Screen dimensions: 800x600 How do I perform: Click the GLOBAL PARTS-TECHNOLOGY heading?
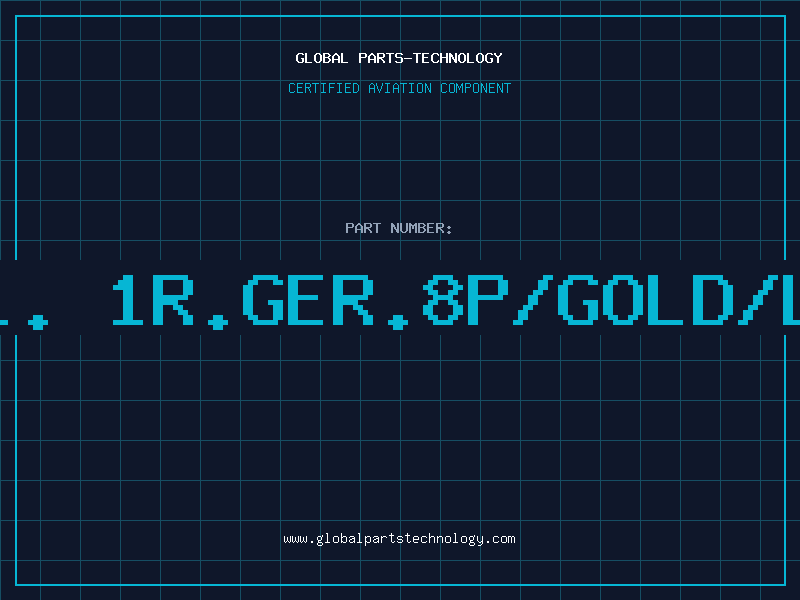tap(399, 58)
